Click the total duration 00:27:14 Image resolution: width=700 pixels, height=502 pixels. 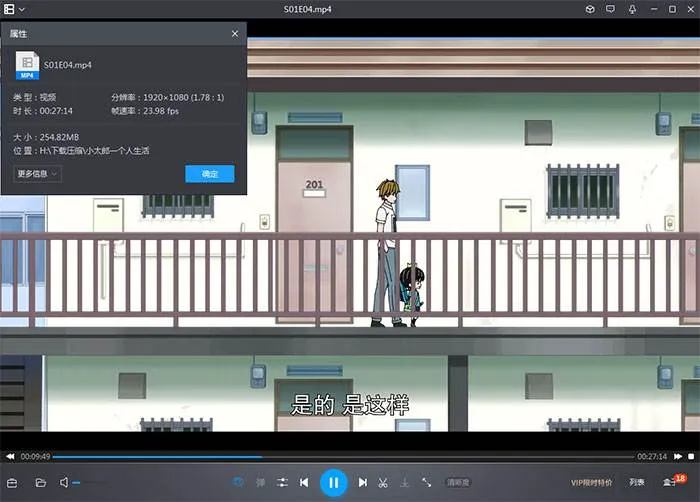[652, 456]
